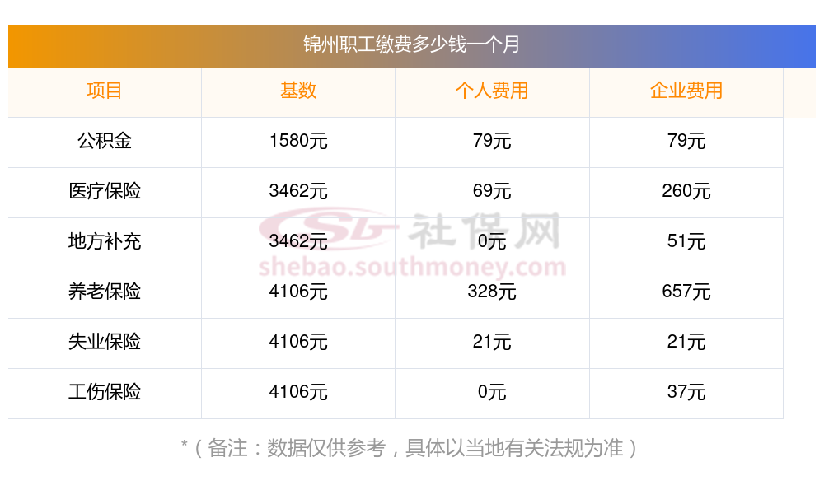Image resolution: width=824 pixels, height=504 pixels.
Task: Click the 养老保险 row label
Action: pos(105,292)
